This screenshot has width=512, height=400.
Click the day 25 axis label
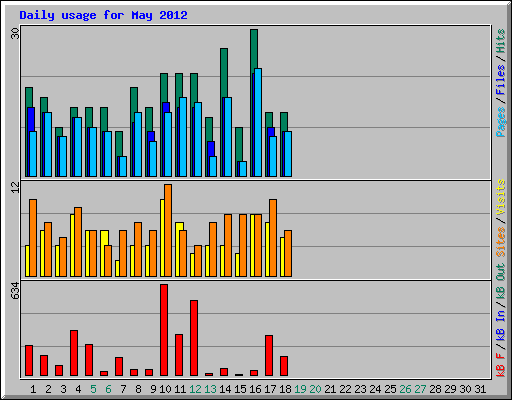click(390, 389)
